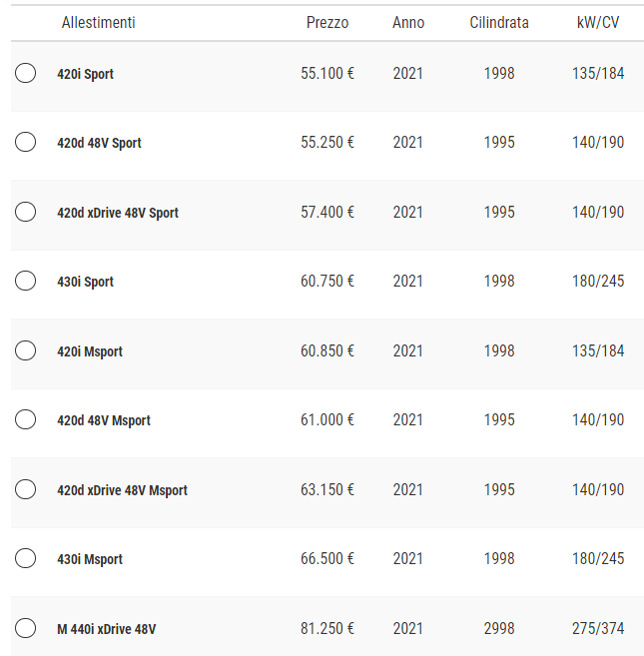This screenshot has width=644, height=656.
Task: Select 420d xDrive 48V Msport radio button
Action: pos(26,489)
